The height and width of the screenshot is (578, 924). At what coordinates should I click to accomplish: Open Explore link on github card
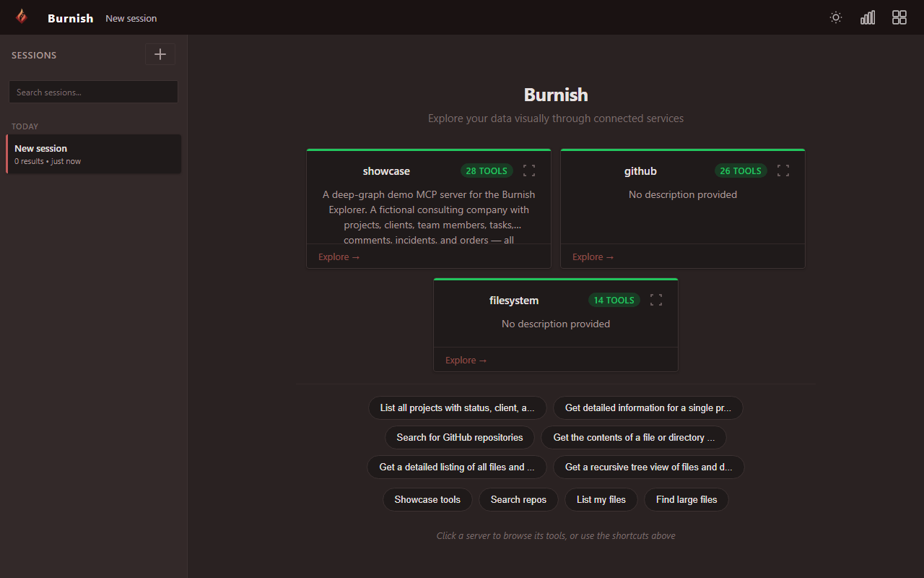click(x=593, y=256)
